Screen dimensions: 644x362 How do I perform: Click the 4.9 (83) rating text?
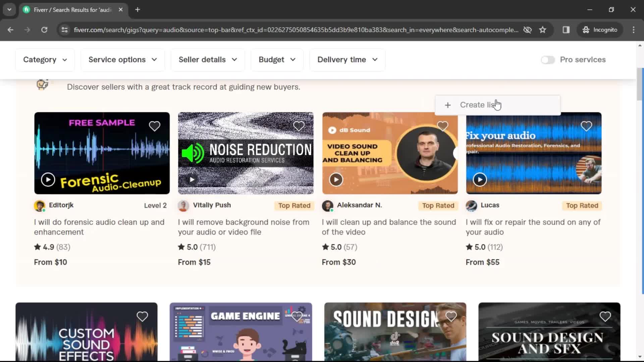click(52, 247)
